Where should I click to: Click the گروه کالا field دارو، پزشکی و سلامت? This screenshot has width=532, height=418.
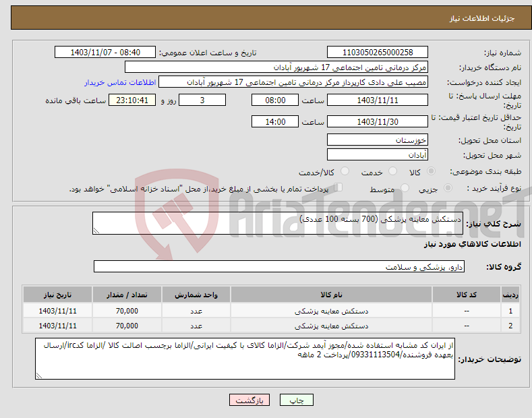click(x=279, y=267)
